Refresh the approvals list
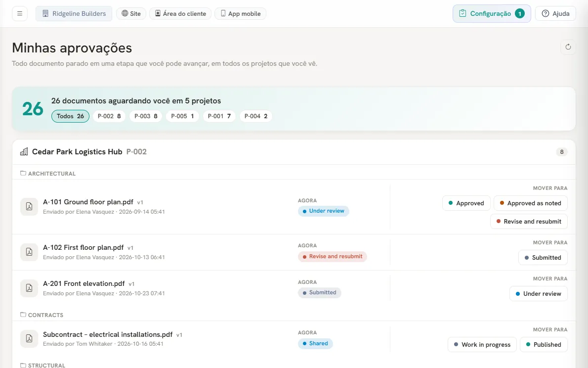 click(568, 47)
